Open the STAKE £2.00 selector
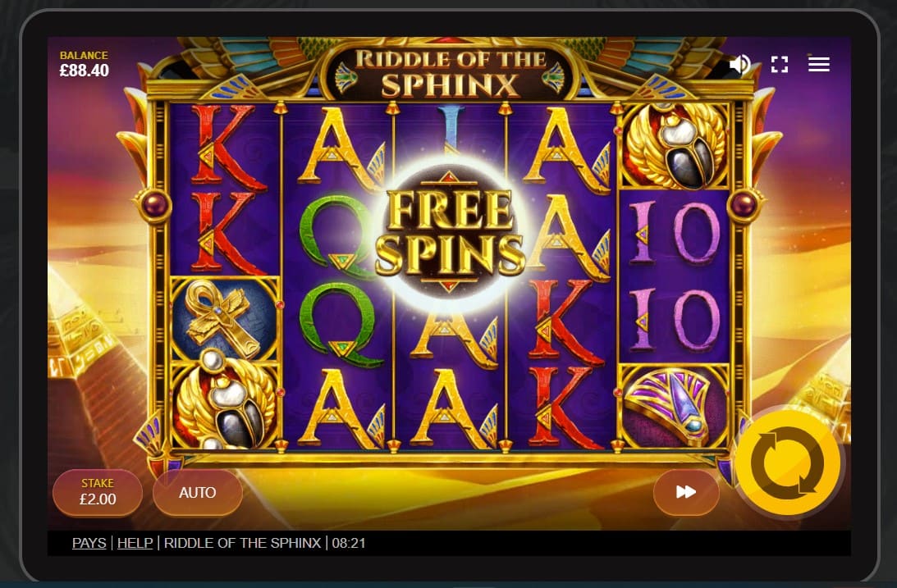 tap(98, 493)
